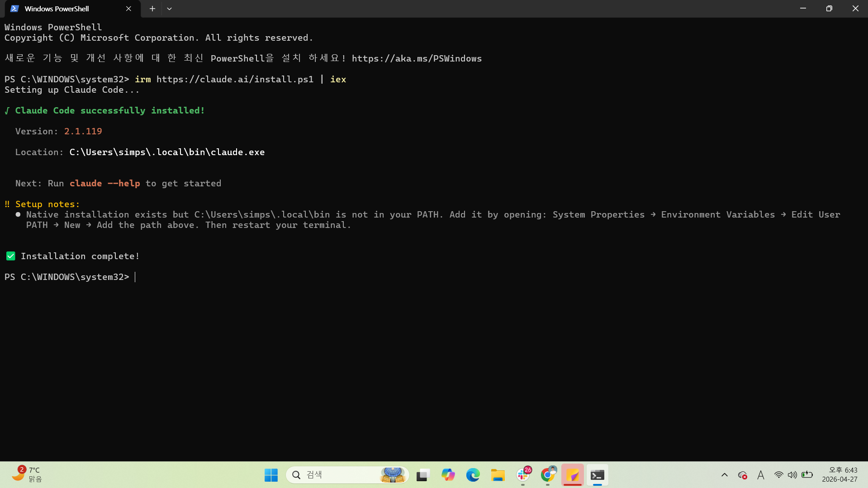This screenshot has height=488, width=868.
Task: Open Microsoft Edge from taskbar
Action: point(473,475)
